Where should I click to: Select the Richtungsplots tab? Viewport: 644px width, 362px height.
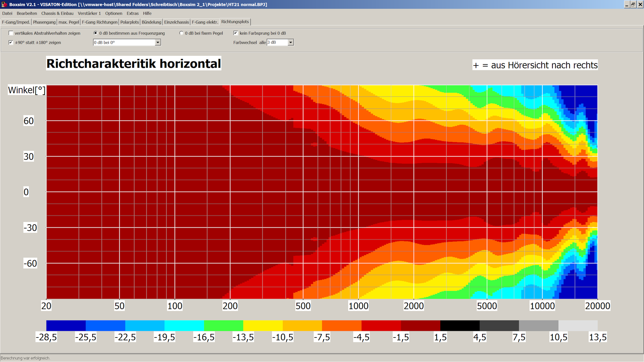pyautogui.click(x=235, y=22)
